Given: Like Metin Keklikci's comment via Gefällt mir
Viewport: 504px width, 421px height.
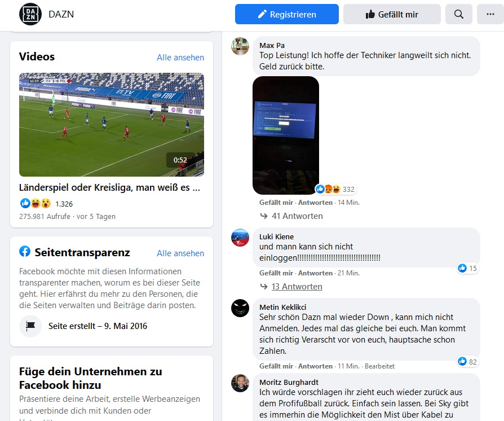Looking at the screenshot, I should [x=276, y=366].
